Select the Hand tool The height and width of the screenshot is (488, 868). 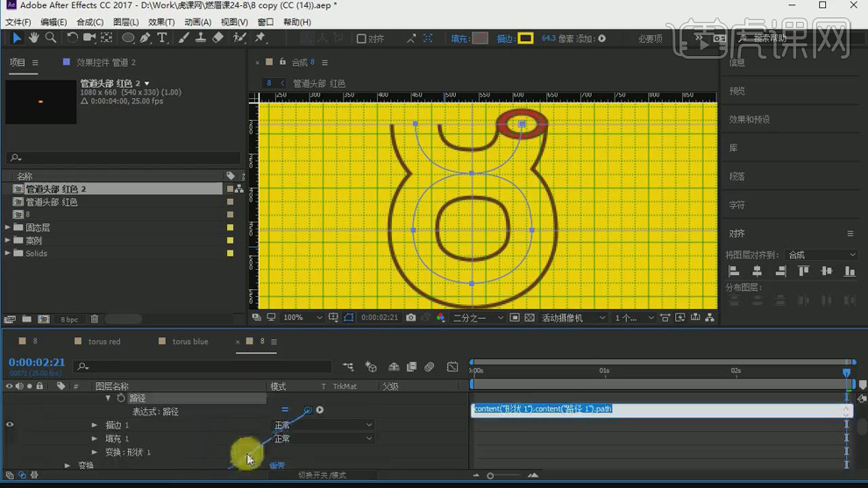pyautogui.click(x=33, y=38)
